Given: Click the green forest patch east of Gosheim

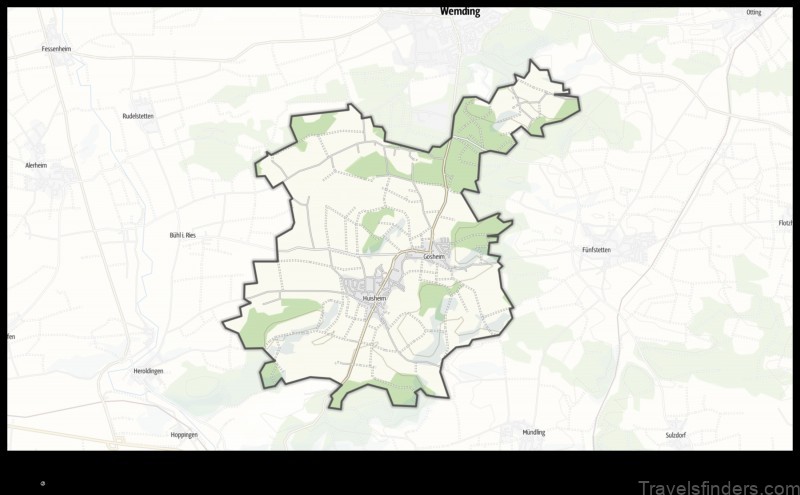Looking at the screenshot, I should pyautogui.click(x=472, y=237).
